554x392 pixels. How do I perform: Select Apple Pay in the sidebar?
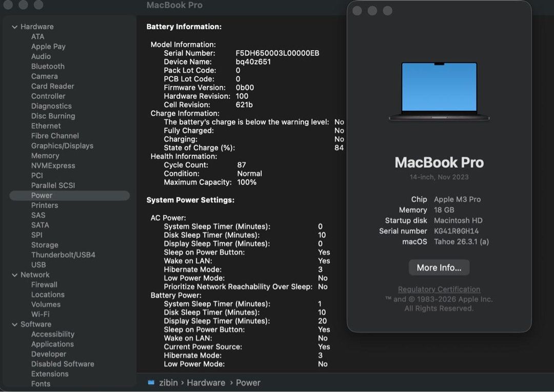point(48,47)
